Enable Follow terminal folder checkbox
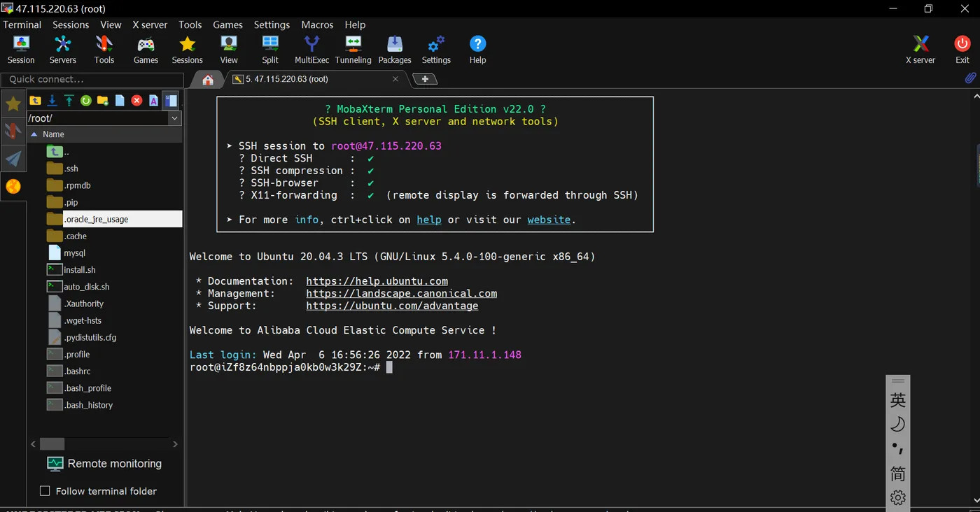The height and width of the screenshot is (512, 980). pyautogui.click(x=45, y=491)
